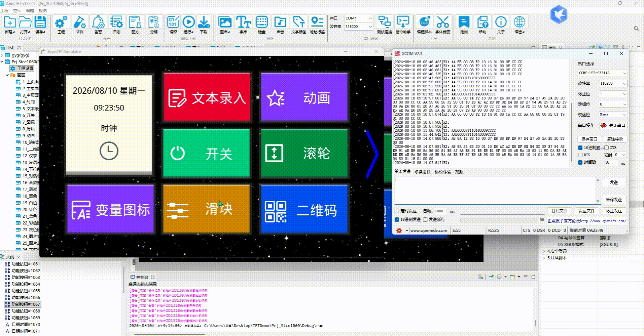Open the 控件 menu

pos(17,10)
